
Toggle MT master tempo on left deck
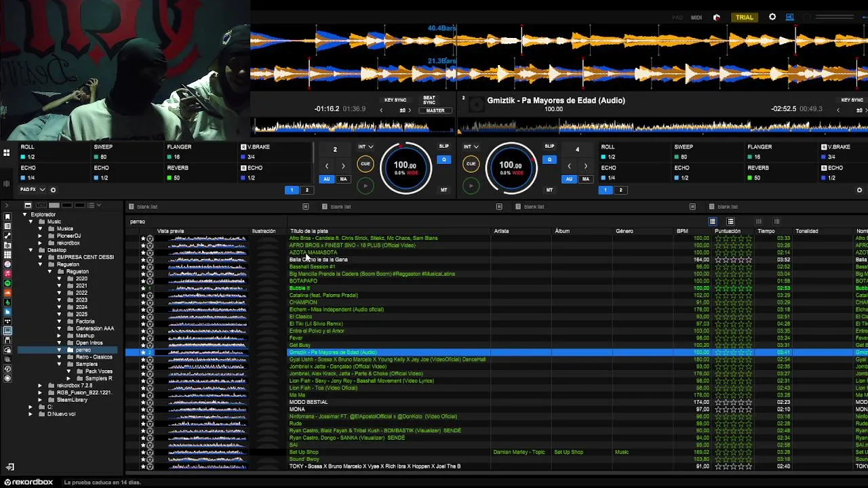point(444,190)
